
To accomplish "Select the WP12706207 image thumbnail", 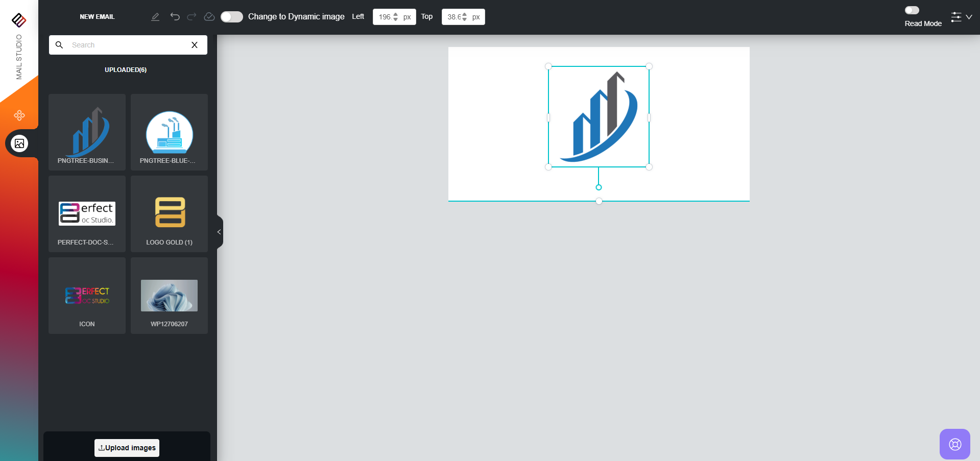I will tap(169, 296).
